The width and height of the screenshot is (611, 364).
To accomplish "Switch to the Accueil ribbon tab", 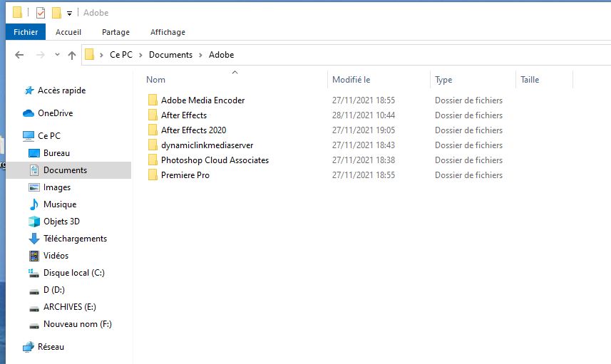I will (68, 32).
